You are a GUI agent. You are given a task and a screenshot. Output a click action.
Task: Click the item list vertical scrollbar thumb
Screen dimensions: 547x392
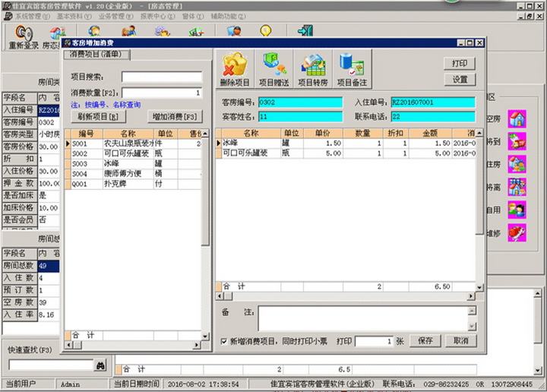click(x=205, y=191)
